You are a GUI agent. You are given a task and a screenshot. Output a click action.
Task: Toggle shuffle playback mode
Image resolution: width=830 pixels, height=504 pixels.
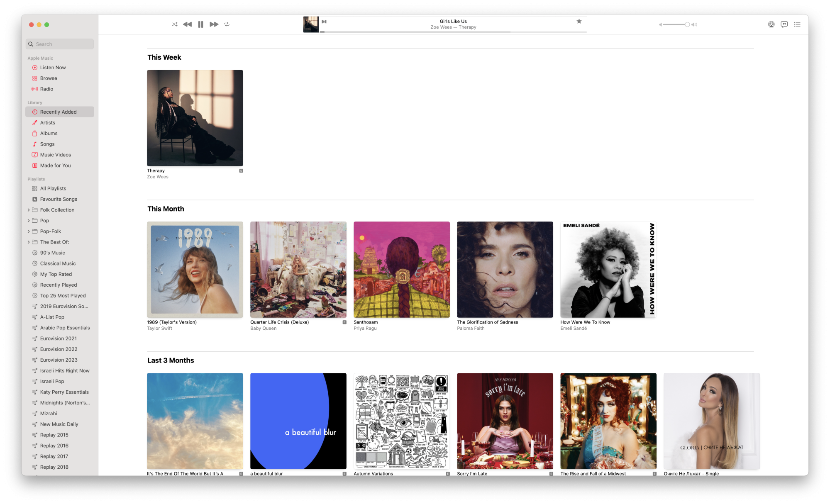pyautogui.click(x=175, y=24)
